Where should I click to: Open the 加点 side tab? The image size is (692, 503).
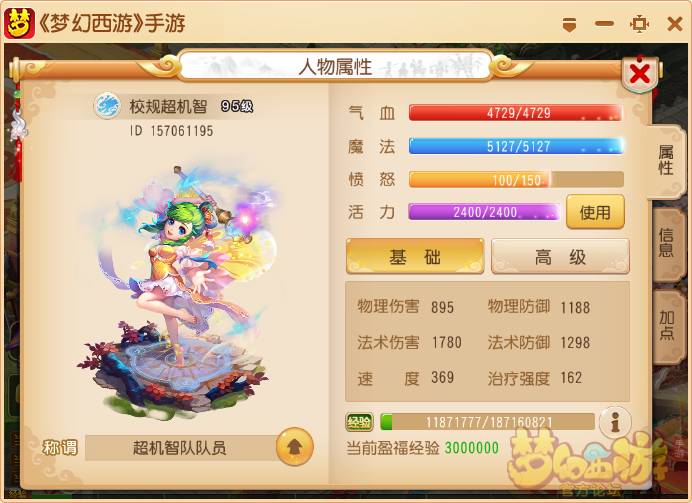[x=666, y=325]
